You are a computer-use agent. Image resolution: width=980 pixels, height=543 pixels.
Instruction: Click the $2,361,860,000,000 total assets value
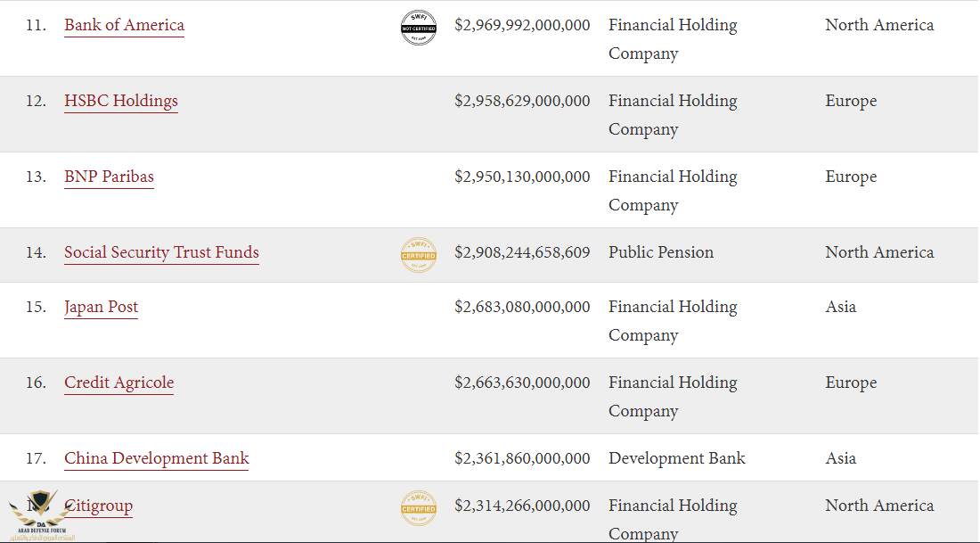click(522, 458)
